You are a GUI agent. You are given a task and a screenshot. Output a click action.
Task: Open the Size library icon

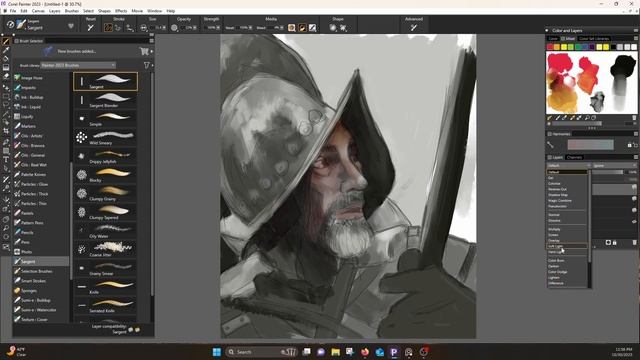[144, 28]
